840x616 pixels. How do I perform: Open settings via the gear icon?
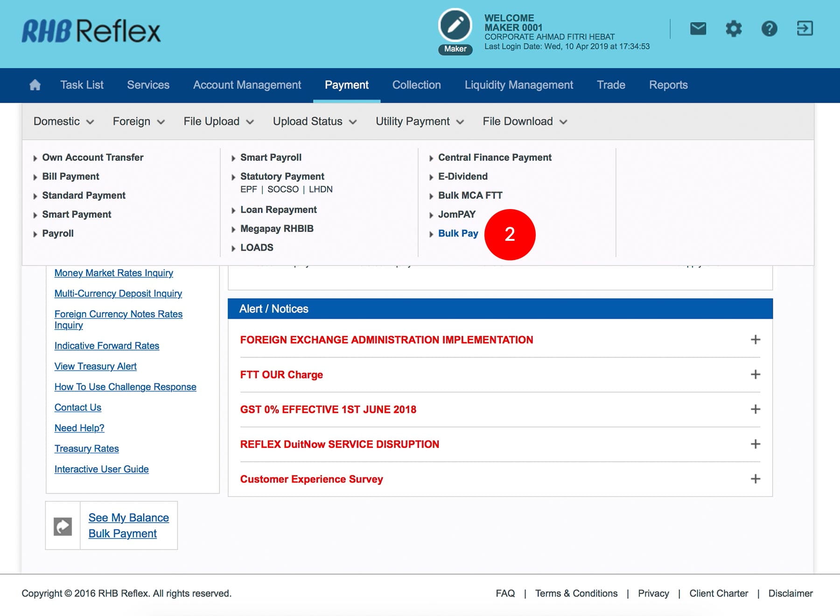coord(733,29)
